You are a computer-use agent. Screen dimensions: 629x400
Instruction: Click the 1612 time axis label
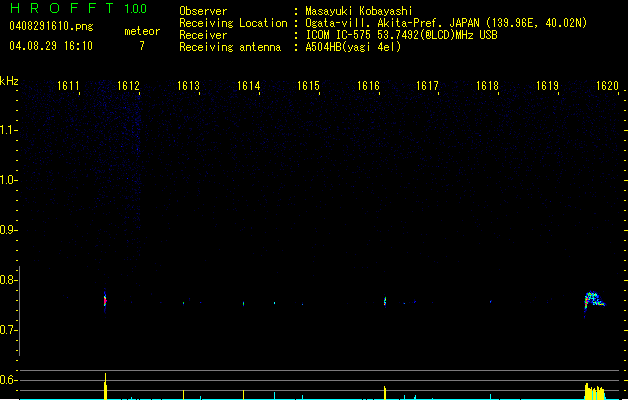[x=128, y=86]
